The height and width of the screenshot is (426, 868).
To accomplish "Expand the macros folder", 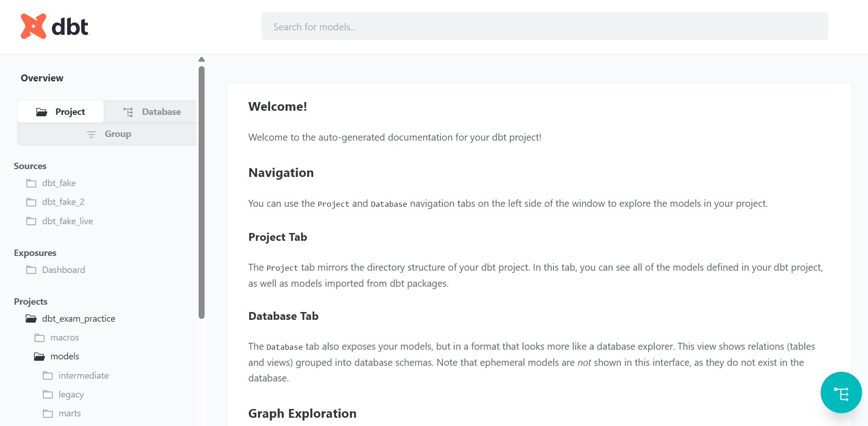I will (64, 337).
